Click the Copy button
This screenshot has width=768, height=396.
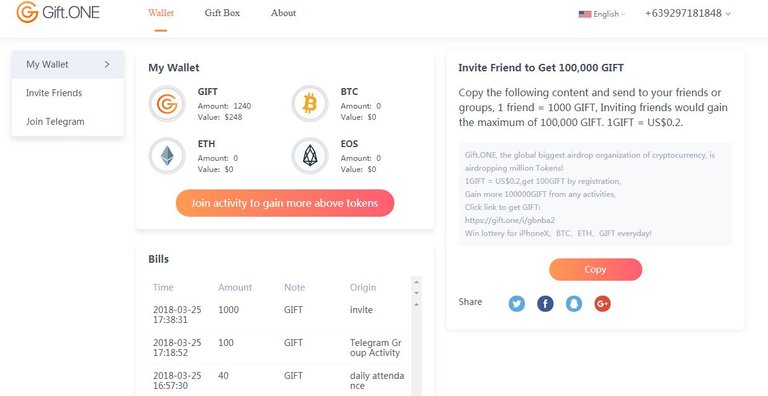coord(595,270)
